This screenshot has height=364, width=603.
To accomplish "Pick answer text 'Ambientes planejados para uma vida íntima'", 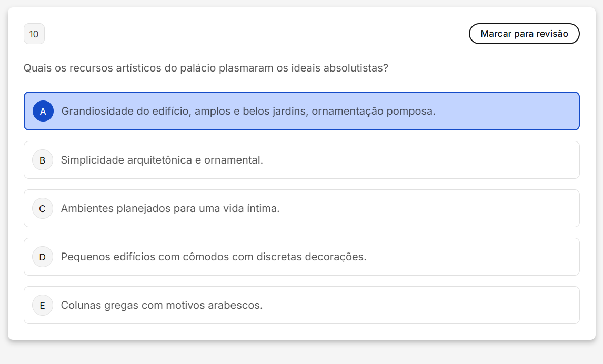I will [170, 208].
